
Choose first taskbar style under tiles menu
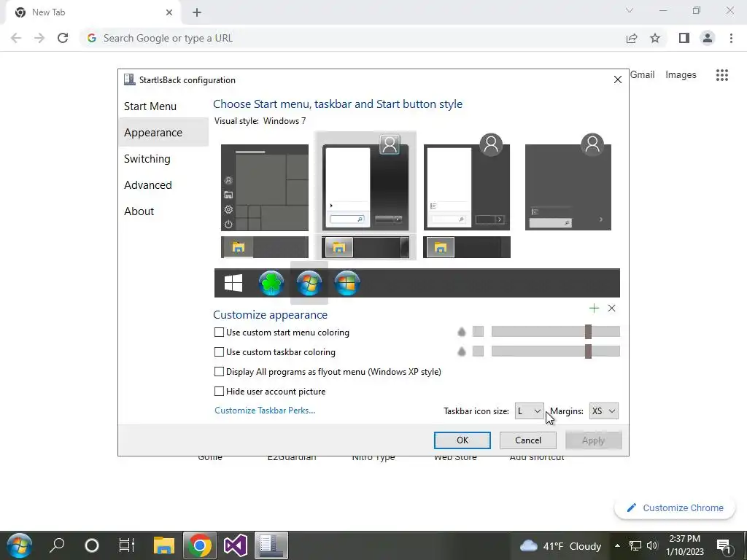[264, 247]
